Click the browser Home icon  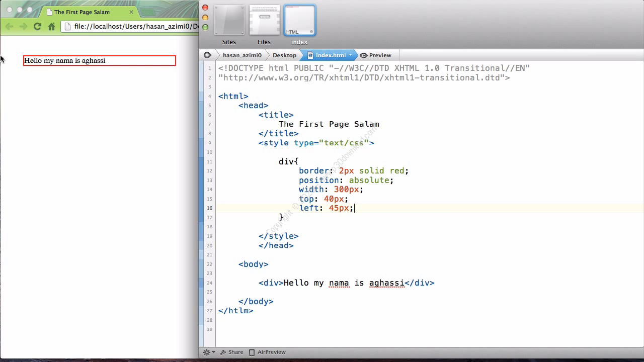[51, 27]
